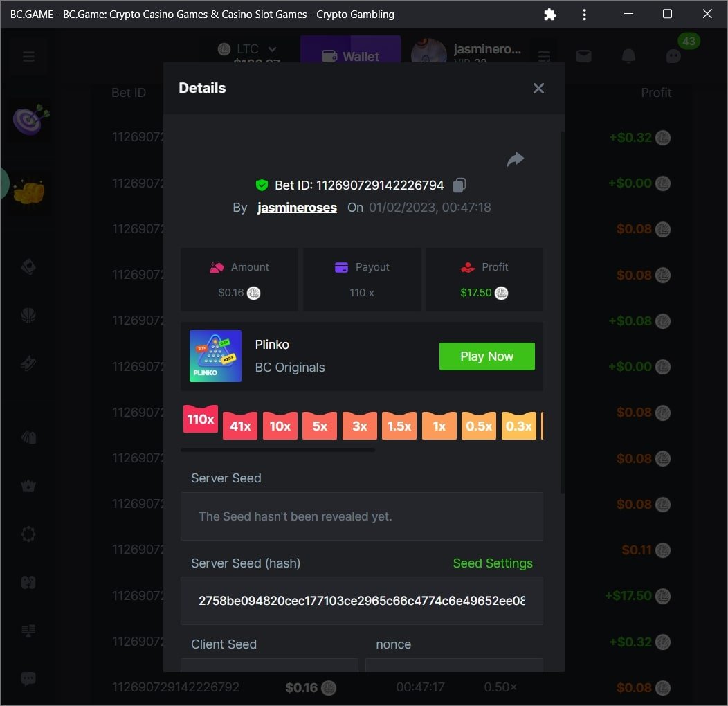Select the 41x payout tile
This screenshot has width=728, height=706.
coord(240,426)
